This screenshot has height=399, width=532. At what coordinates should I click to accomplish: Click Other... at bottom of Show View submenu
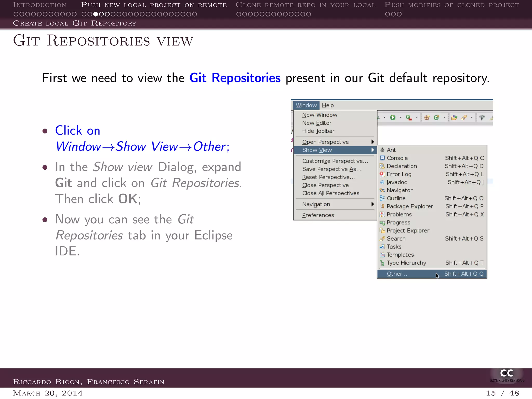(x=432, y=274)
